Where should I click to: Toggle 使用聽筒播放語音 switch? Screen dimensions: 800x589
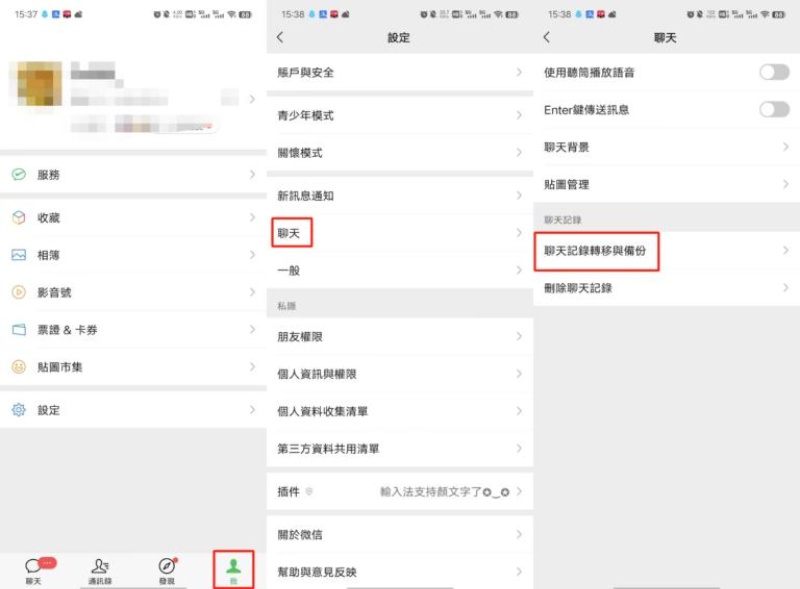click(x=773, y=72)
